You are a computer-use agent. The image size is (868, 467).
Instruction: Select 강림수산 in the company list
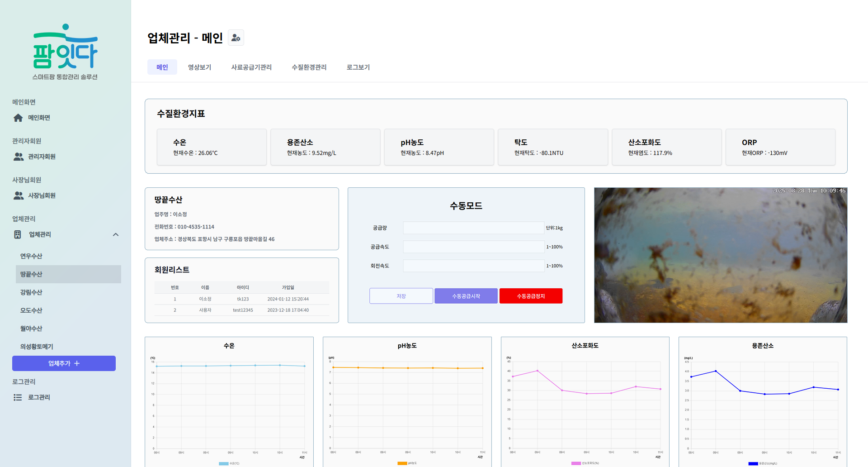pyautogui.click(x=68, y=292)
